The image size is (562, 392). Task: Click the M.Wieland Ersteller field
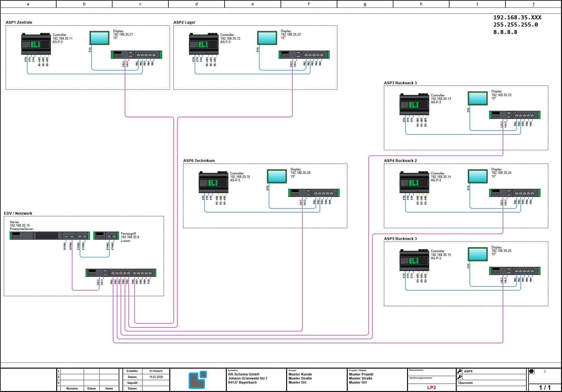(156, 371)
